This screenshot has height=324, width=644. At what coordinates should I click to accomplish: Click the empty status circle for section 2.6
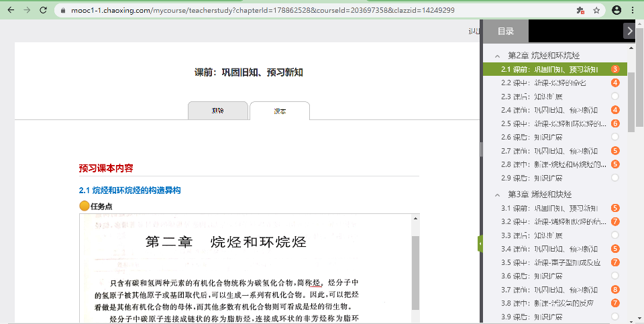[615, 137]
